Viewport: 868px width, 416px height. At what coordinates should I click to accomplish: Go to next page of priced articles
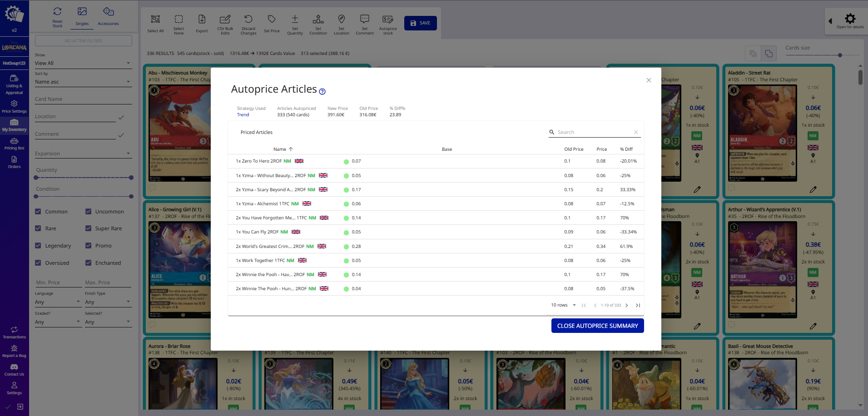[626, 305]
